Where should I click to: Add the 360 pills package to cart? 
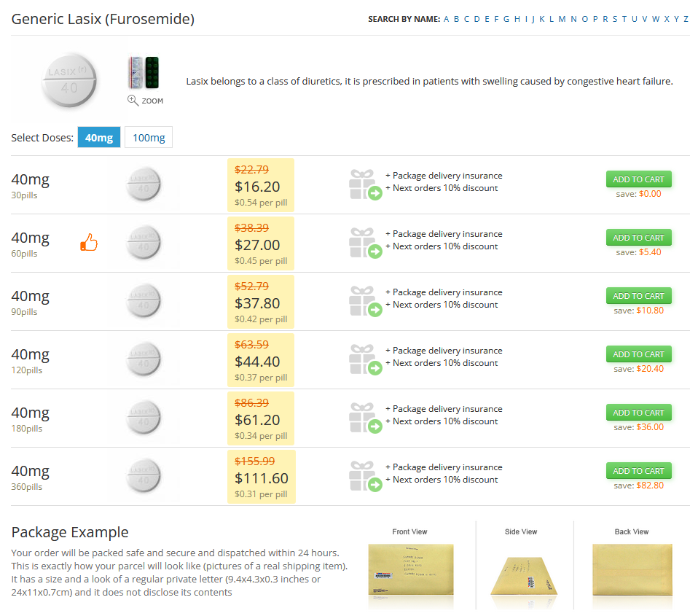click(x=638, y=471)
